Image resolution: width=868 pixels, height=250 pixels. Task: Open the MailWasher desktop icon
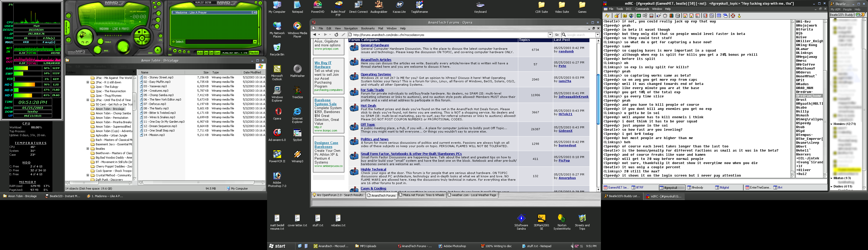coord(297,71)
